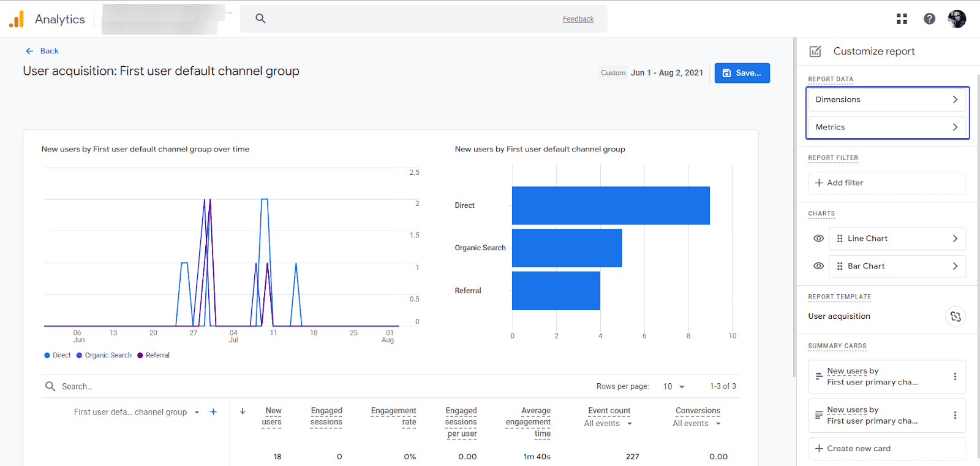Viewport: 980px width, 466px height.
Task: Add a secondary dimension with plus icon
Action: pyautogui.click(x=213, y=412)
